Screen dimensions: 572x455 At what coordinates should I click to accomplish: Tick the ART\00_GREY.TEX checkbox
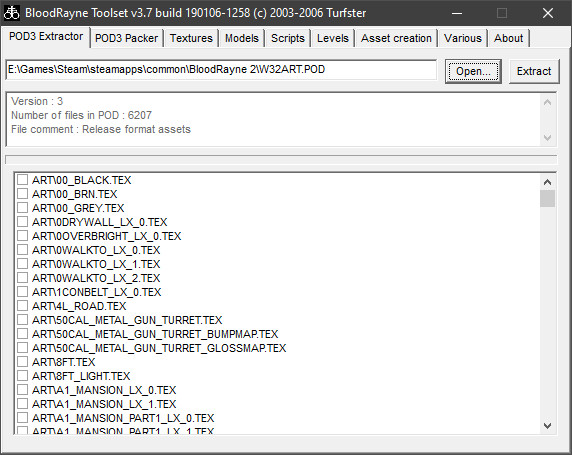click(x=23, y=208)
